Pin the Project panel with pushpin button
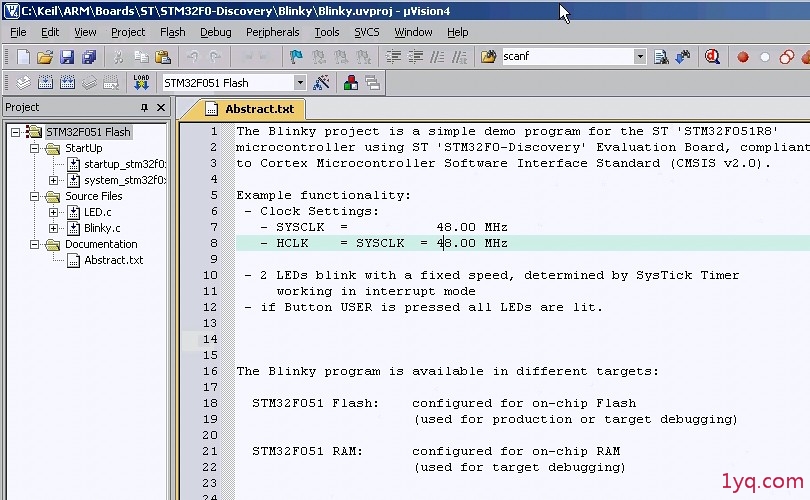Viewport: 810px width, 500px height. coord(144,107)
